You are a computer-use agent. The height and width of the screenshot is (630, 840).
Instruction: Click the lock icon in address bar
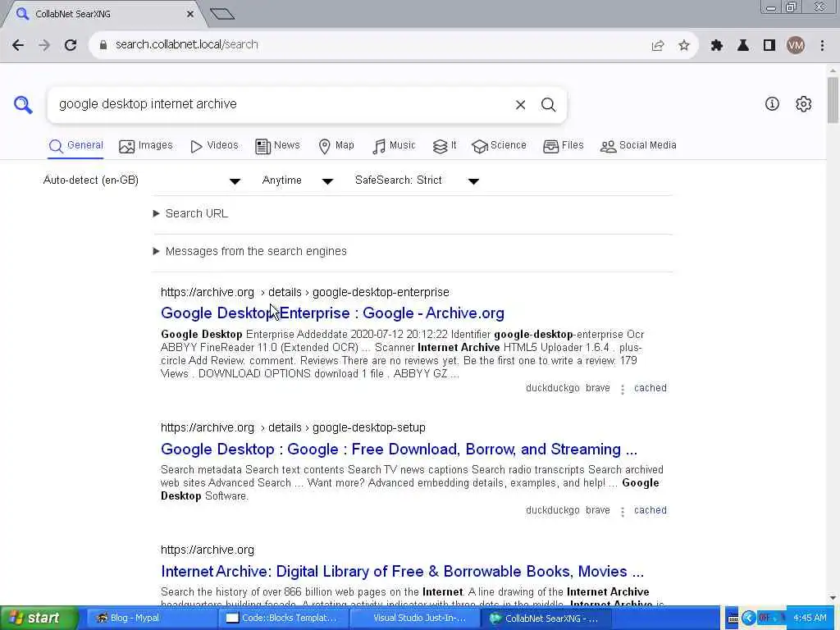103,45
